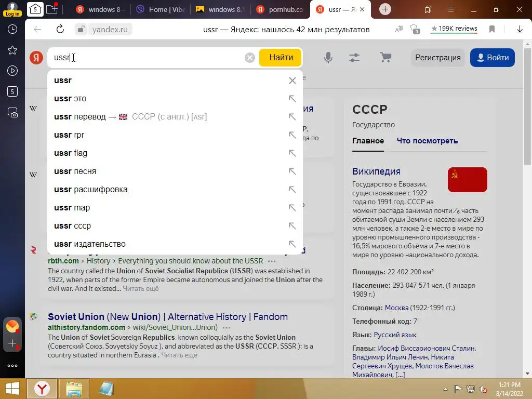Select suggestion 'ussr это'

(175, 99)
